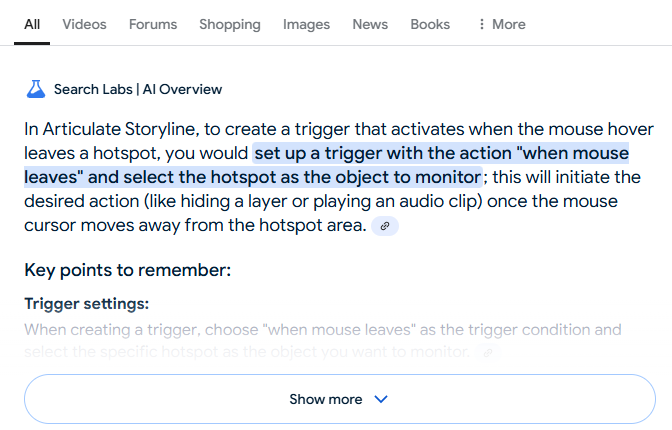This screenshot has height=430, width=672.
Task: Switch to the Images tab
Action: pyautogui.click(x=306, y=24)
